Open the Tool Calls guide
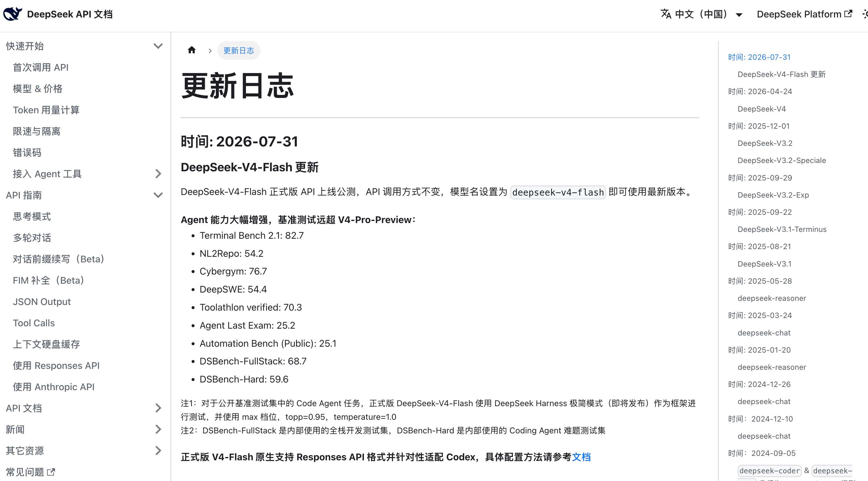This screenshot has height=481, width=868. [34, 323]
